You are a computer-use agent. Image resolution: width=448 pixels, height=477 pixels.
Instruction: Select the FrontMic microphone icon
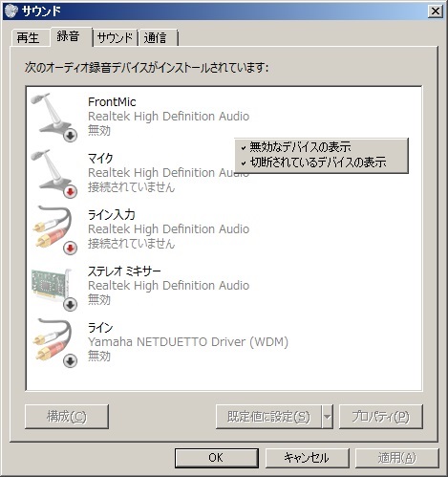(x=53, y=116)
